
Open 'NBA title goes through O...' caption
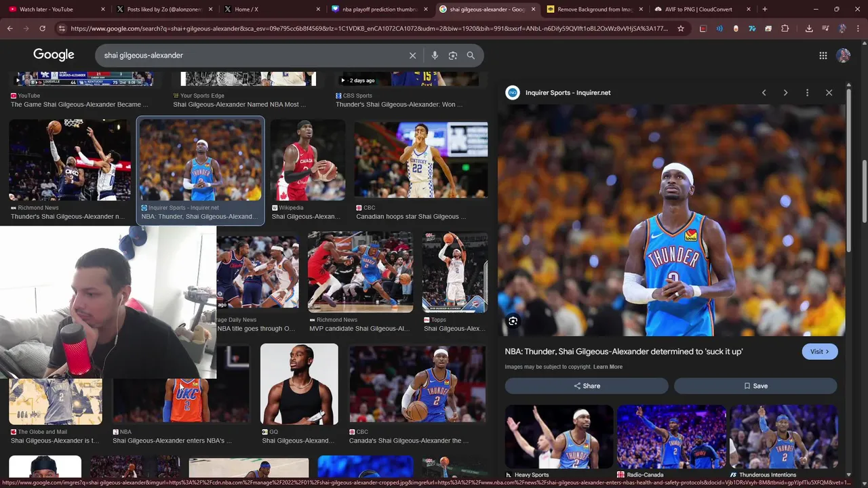point(256,329)
